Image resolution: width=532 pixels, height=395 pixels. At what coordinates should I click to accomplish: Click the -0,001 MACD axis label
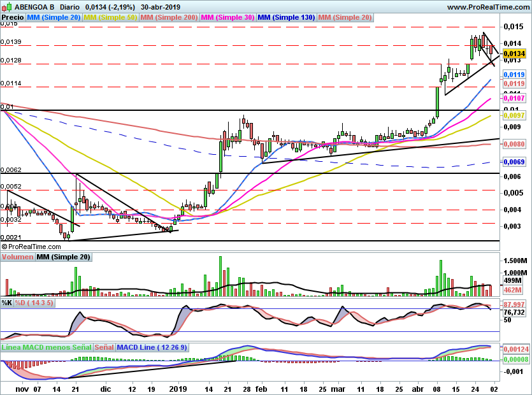tap(514, 371)
